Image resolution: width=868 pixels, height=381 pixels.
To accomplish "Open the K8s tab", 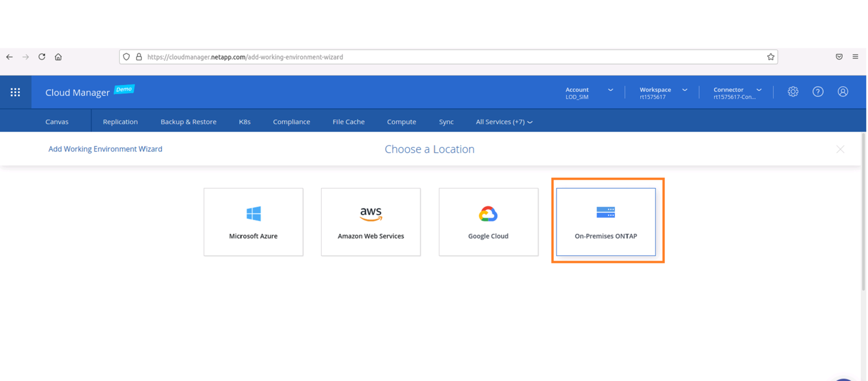I will click(245, 122).
